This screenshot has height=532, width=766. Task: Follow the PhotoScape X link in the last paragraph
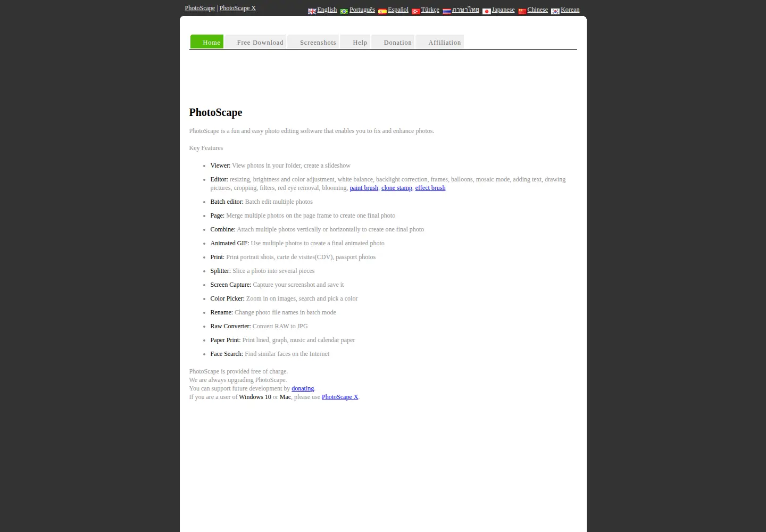point(340,397)
